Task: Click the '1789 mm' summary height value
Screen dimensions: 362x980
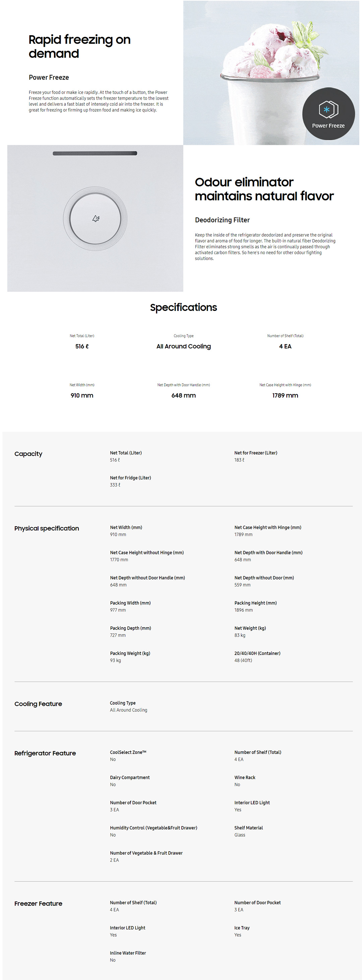Action: pos(285,395)
